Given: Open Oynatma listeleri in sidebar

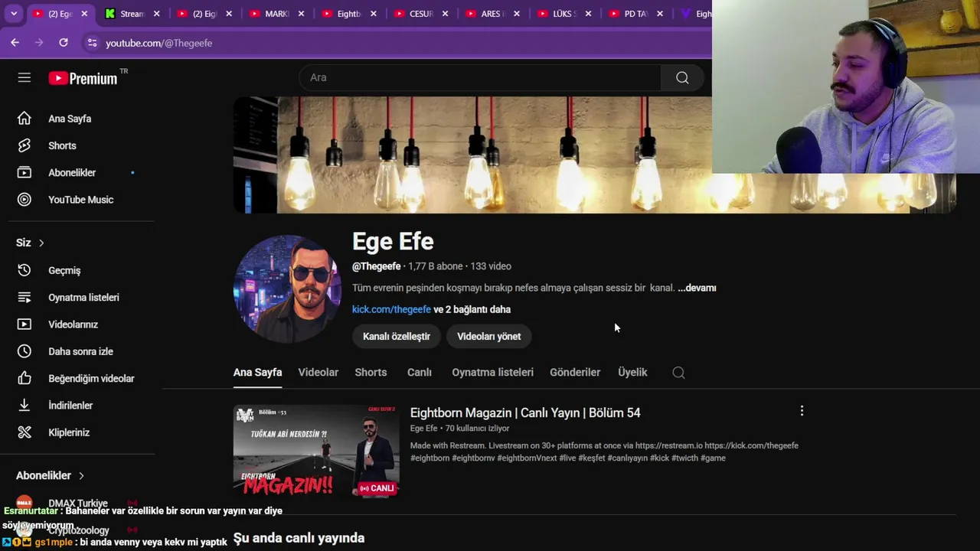Looking at the screenshot, I should [x=83, y=298].
